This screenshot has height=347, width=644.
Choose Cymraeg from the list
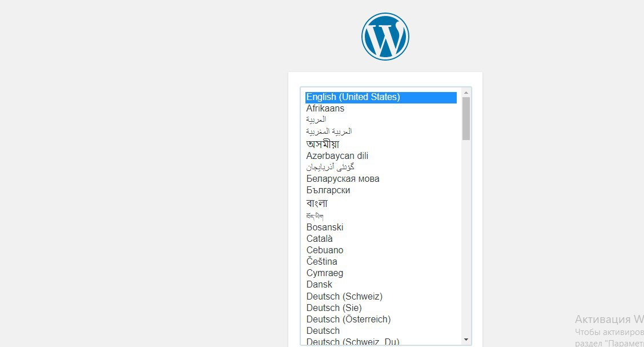click(381, 273)
